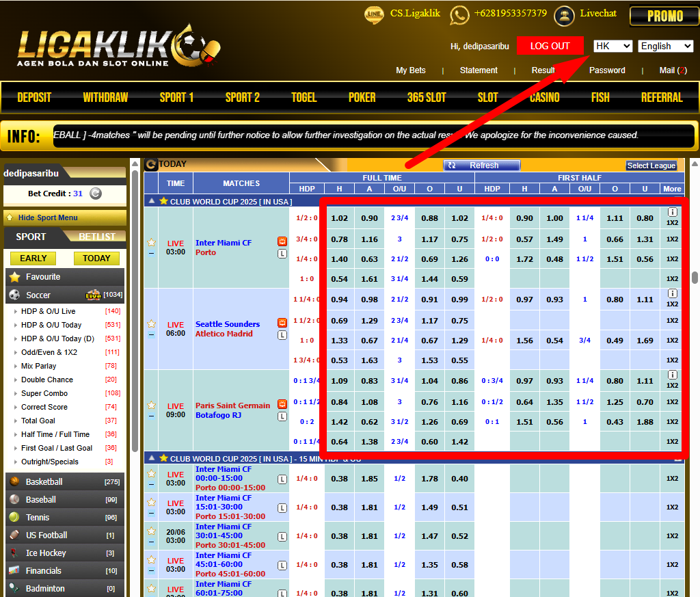Screen dimensions: 700x597
Task: Collapse Seattle Sounders extra odds lines
Action: click(151, 334)
